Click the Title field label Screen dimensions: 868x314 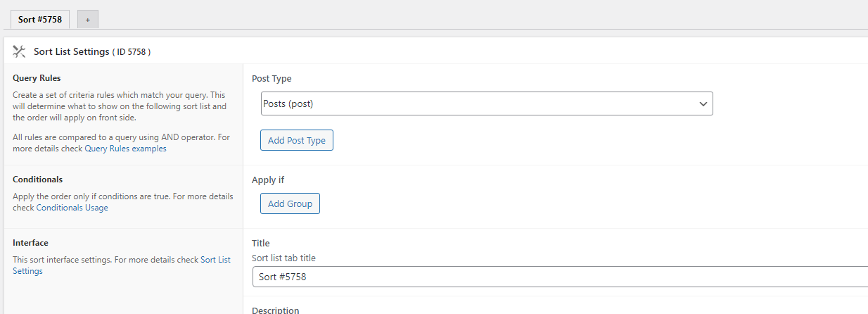(261, 244)
